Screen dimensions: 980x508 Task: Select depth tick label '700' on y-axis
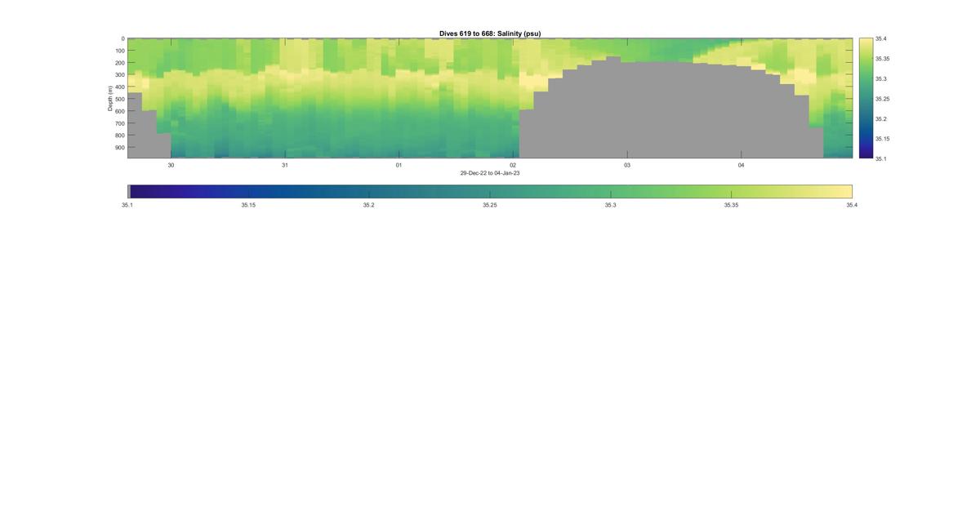119,123
